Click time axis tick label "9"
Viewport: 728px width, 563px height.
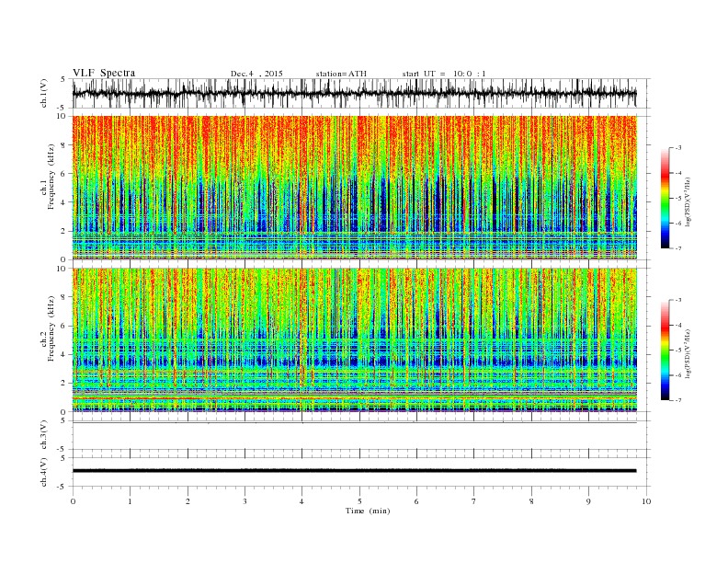(x=588, y=501)
